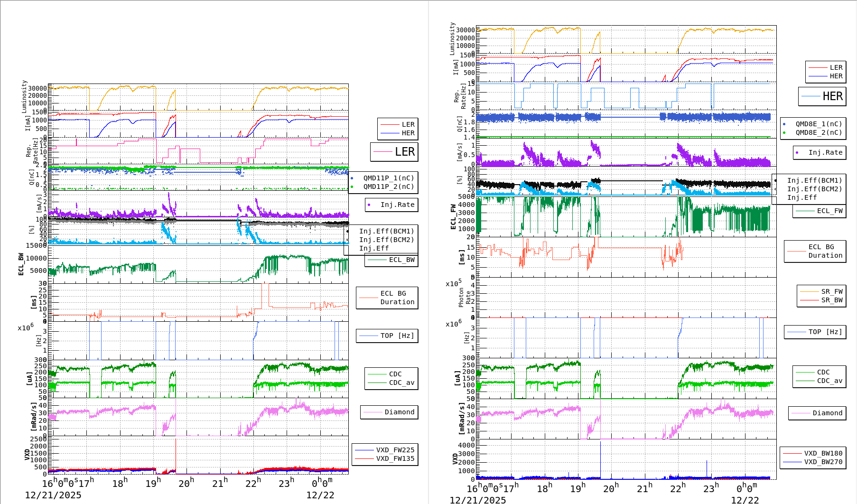Image resolution: width=857 pixels, height=504 pixels.
Task: Click the 12/22 date label under HER plot
Action: click(x=745, y=500)
